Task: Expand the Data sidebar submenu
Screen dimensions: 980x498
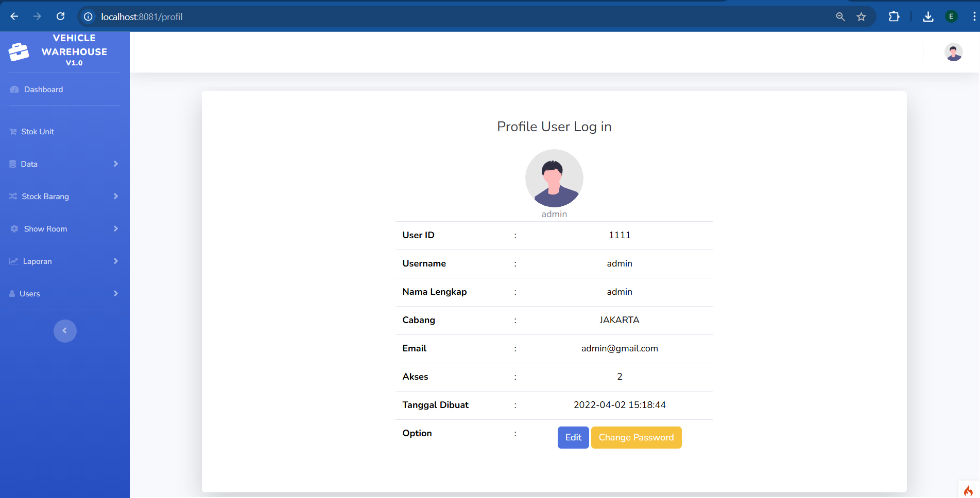Action: point(64,164)
